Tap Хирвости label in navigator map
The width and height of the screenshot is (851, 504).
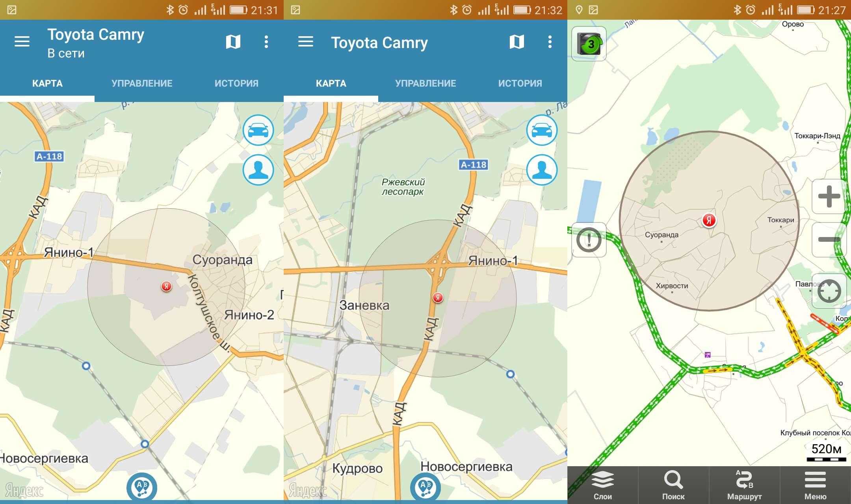point(672,286)
